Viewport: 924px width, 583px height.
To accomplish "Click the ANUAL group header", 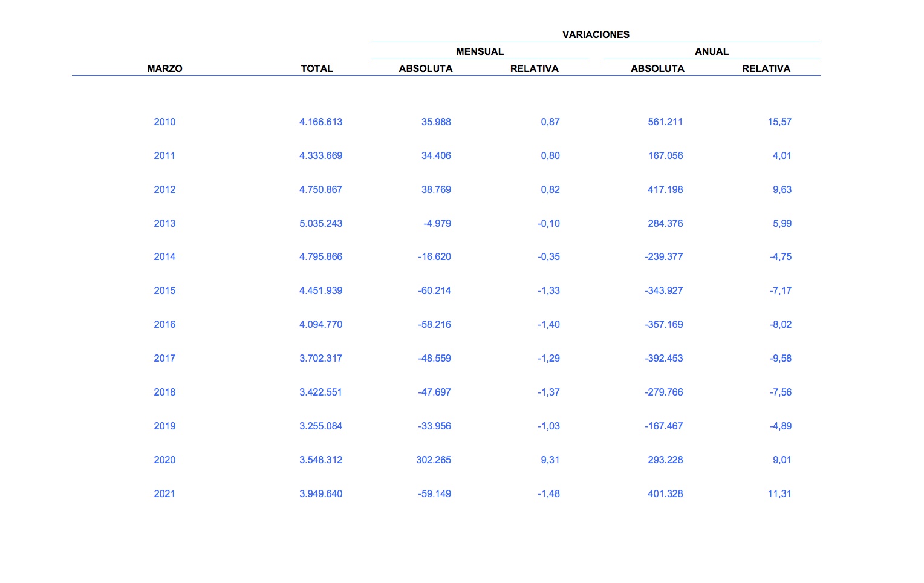I will 711,51.
